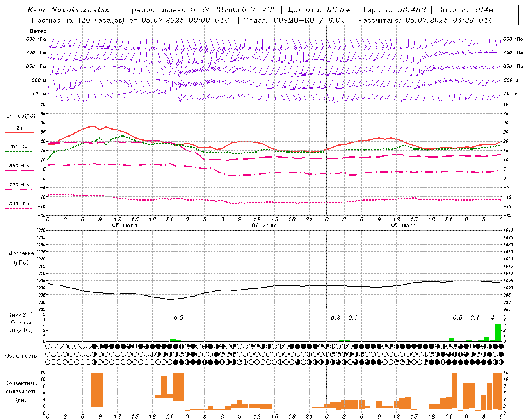
Task: Click the '05 июля' date label
Action: [125, 226]
